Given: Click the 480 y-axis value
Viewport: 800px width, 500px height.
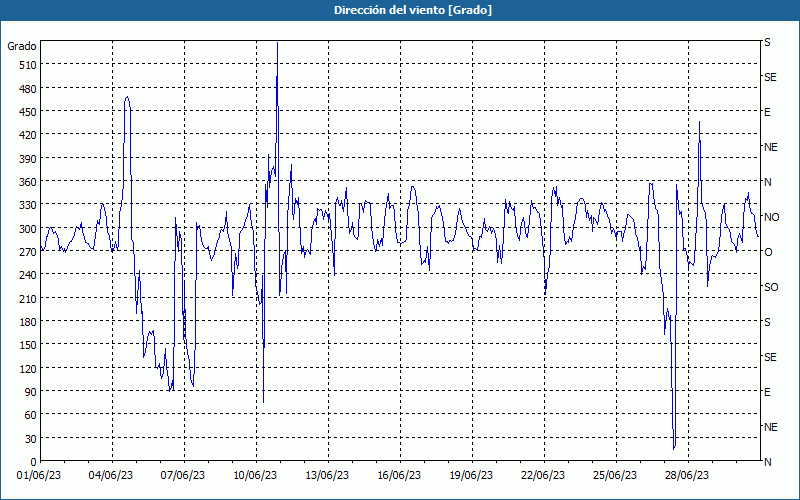Looking at the screenshot, I should click(28, 89).
